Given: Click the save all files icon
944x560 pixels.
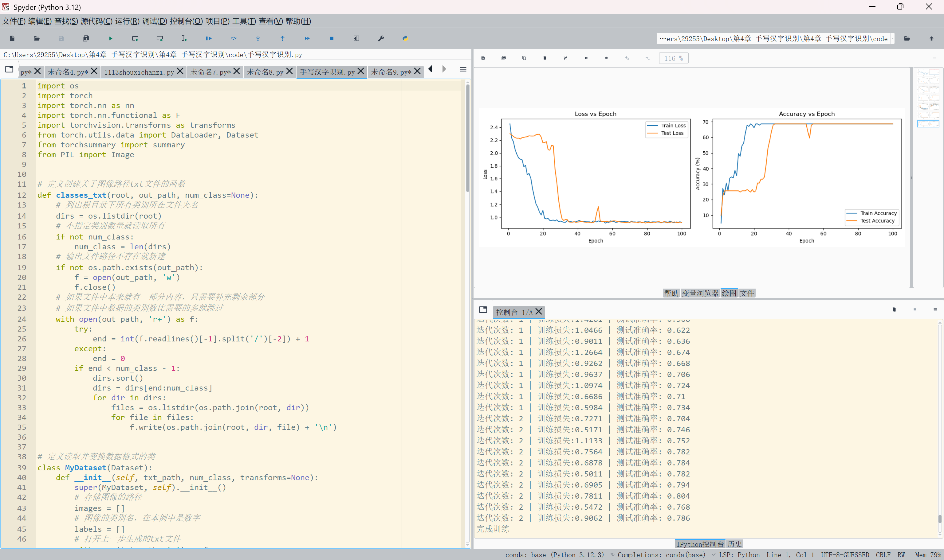Looking at the screenshot, I should tap(86, 38).
